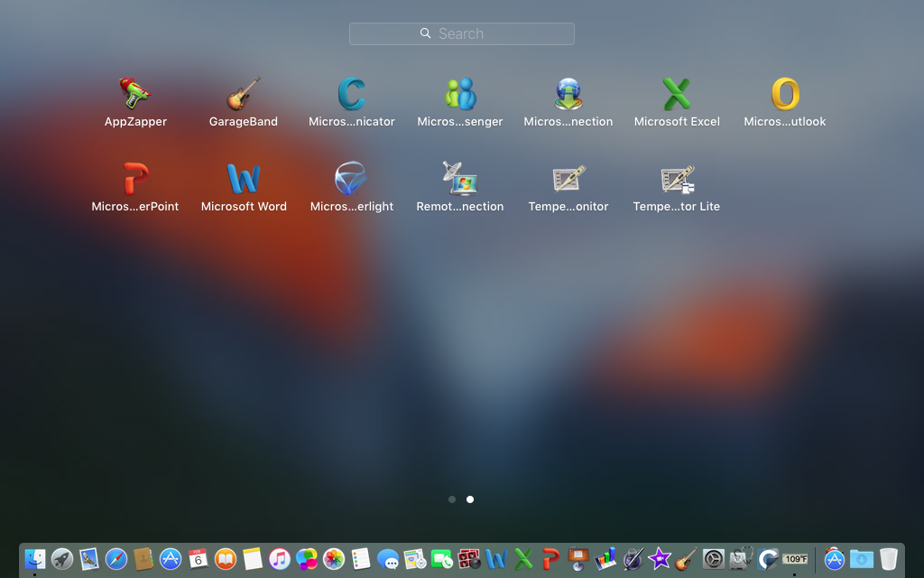
Task: Switch to first Launchpad page dot
Action: (x=452, y=499)
